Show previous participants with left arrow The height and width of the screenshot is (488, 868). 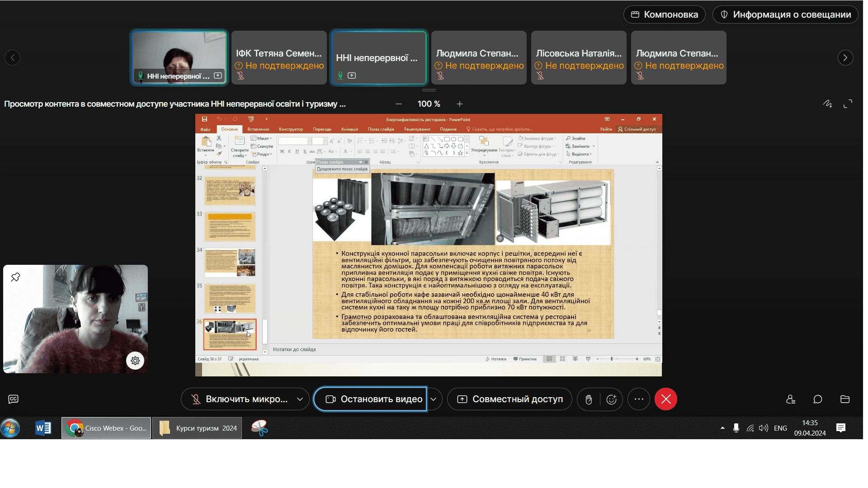(x=12, y=57)
